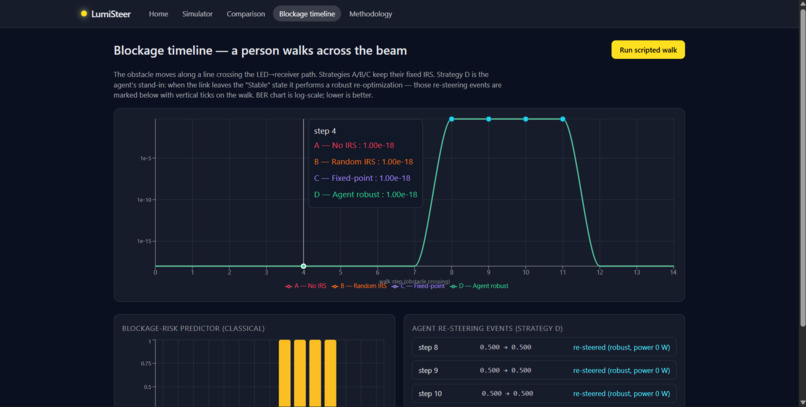Open the Methodology page
Image resolution: width=806 pixels, height=407 pixels.
pos(371,14)
